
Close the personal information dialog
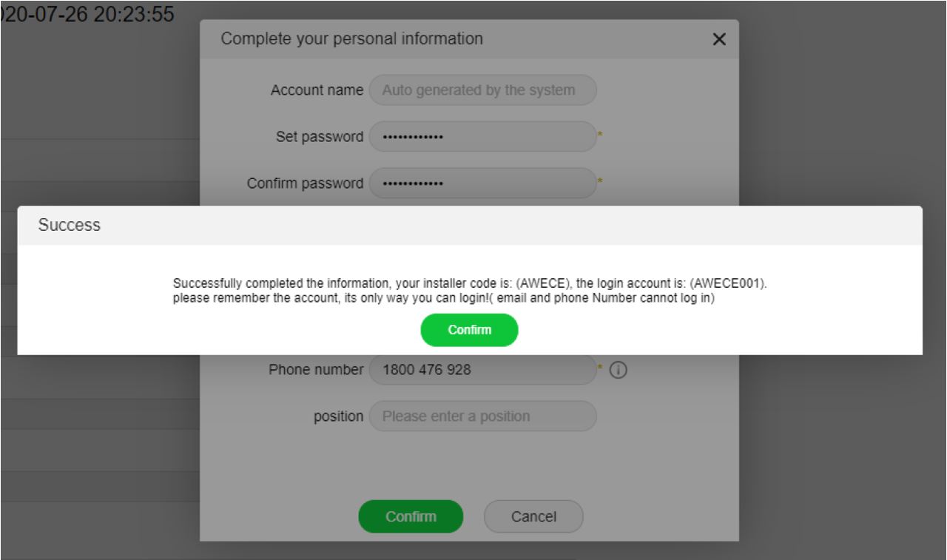(718, 40)
